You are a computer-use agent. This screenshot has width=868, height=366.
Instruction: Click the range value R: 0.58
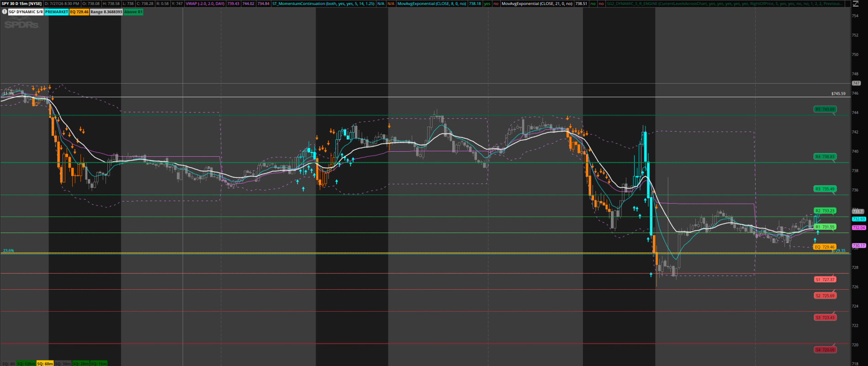(x=163, y=4)
